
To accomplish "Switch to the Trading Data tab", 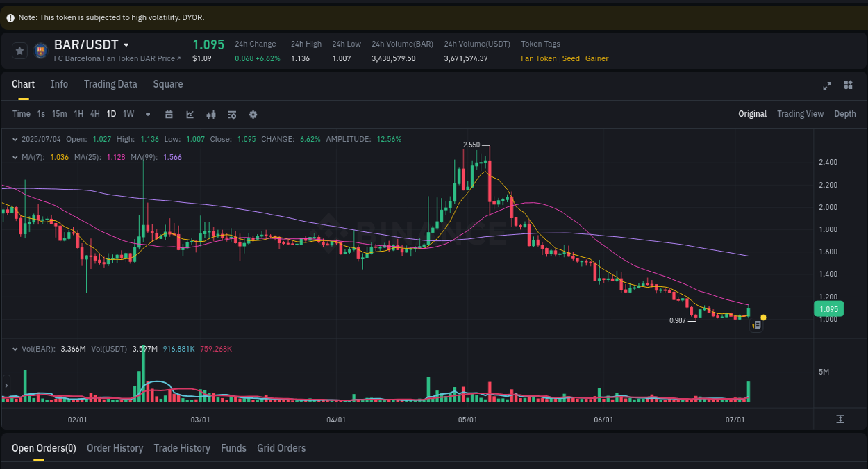I will [x=110, y=84].
